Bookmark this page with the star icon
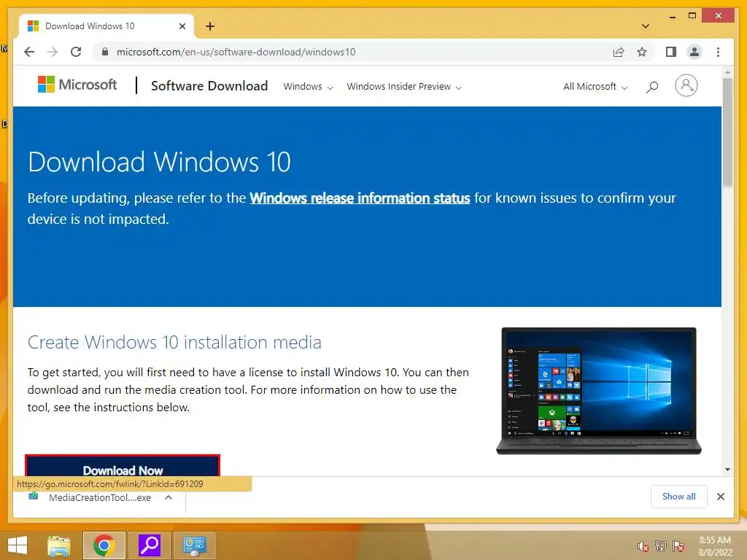747x560 pixels. click(x=642, y=52)
